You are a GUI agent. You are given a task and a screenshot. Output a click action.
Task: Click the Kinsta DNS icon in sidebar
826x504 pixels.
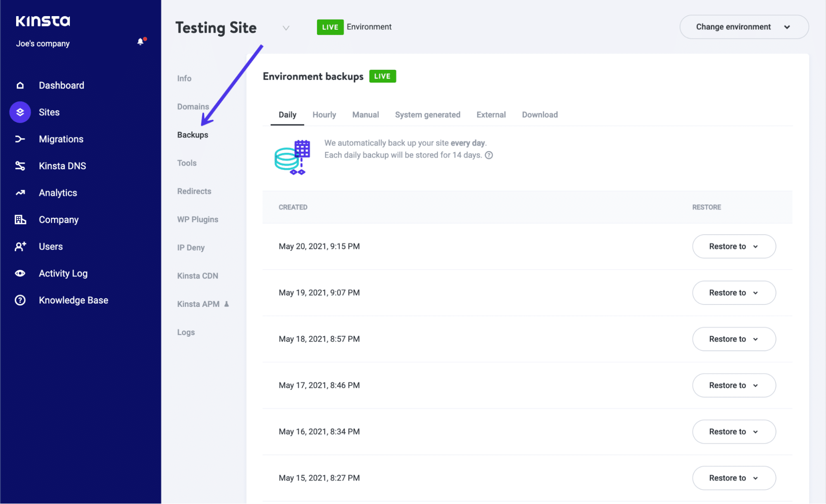[x=21, y=166]
